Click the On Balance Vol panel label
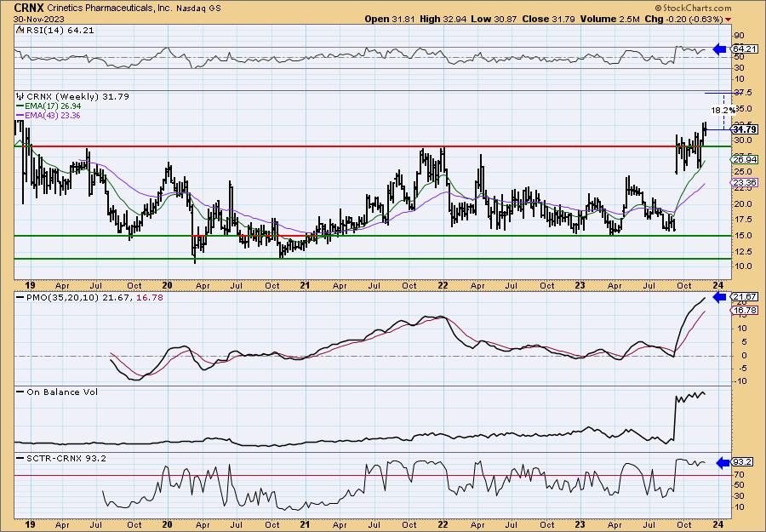 tap(62, 392)
